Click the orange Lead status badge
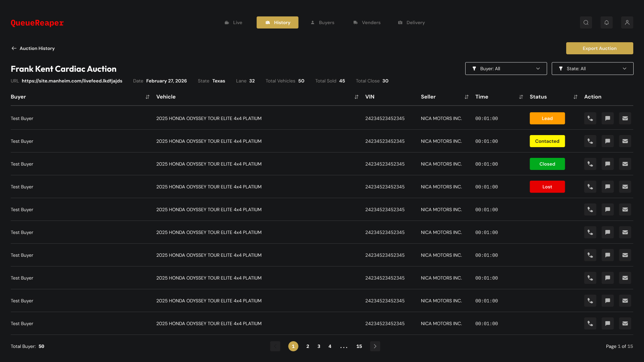The image size is (644, 362). click(x=547, y=118)
